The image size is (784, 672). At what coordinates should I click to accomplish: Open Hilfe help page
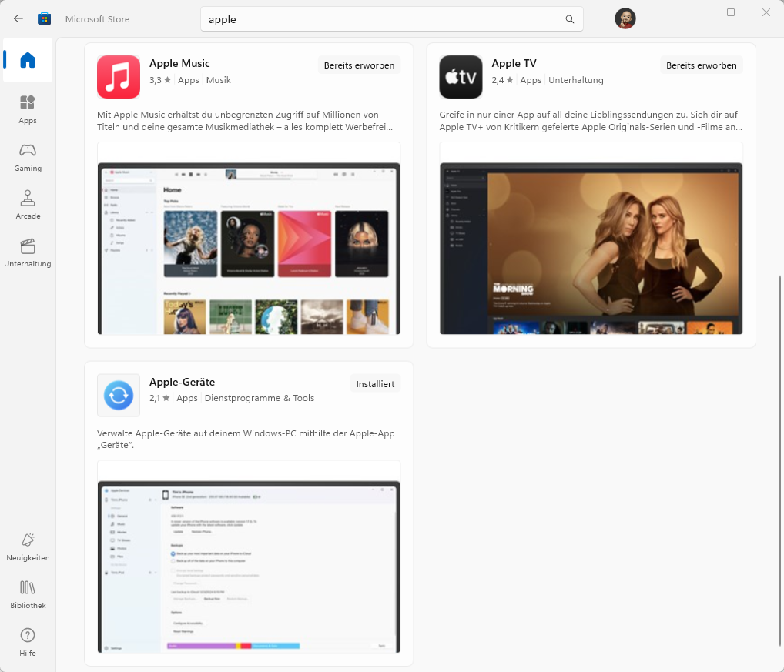click(x=28, y=643)
